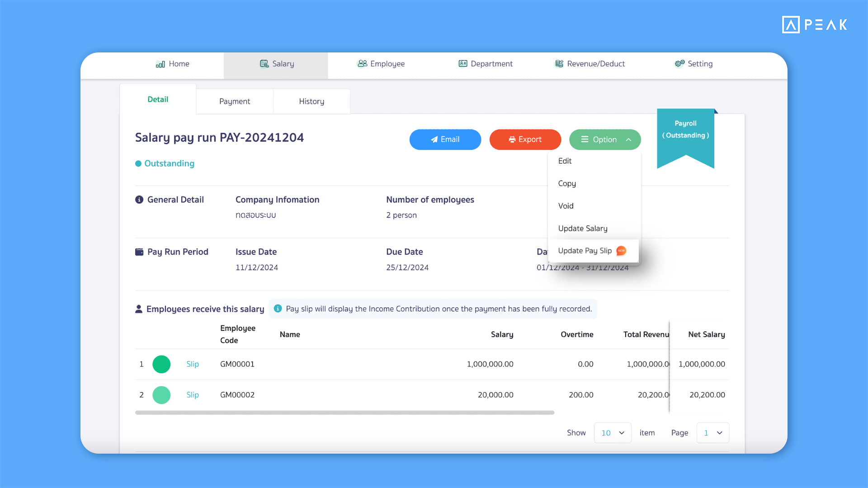This screenshot has height=488, width=868.
Task: Click the person icon beside Employees receive this salary
Action: (x=138, y=309)
